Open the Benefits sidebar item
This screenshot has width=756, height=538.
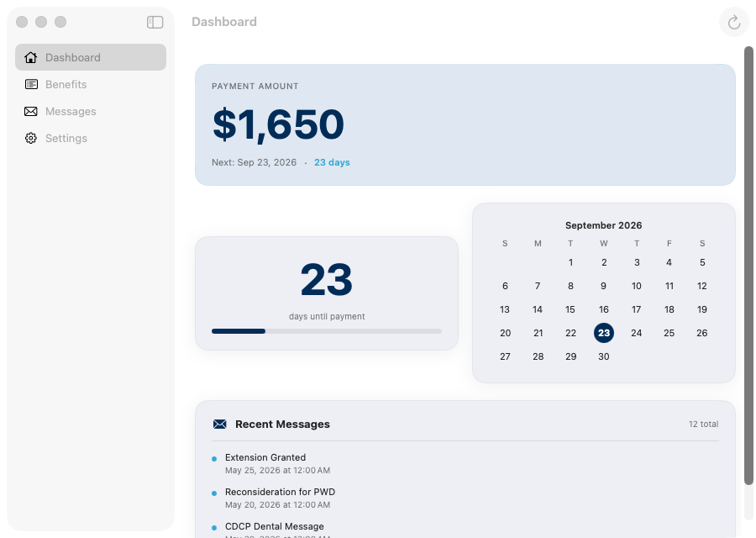tap(91, 84)
